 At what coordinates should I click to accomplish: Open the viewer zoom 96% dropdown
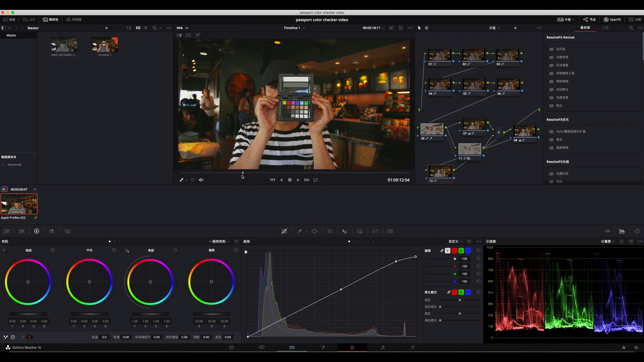click(x=182, y=28)
